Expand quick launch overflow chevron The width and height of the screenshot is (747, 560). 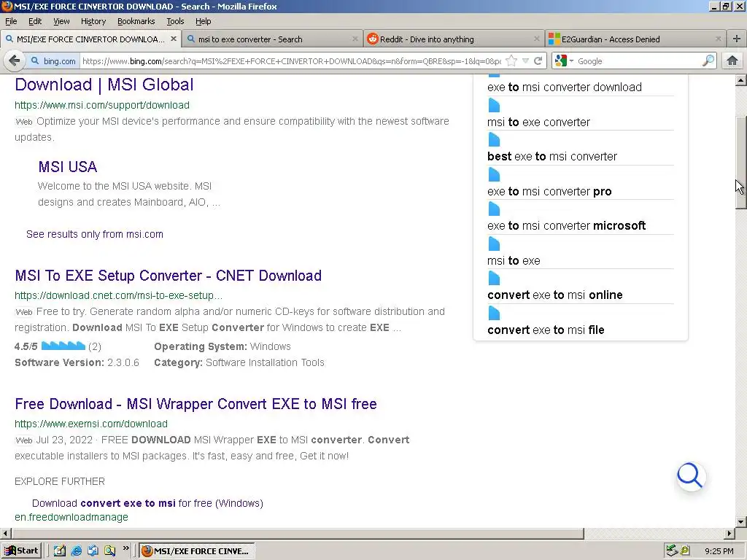coord(125,548)
